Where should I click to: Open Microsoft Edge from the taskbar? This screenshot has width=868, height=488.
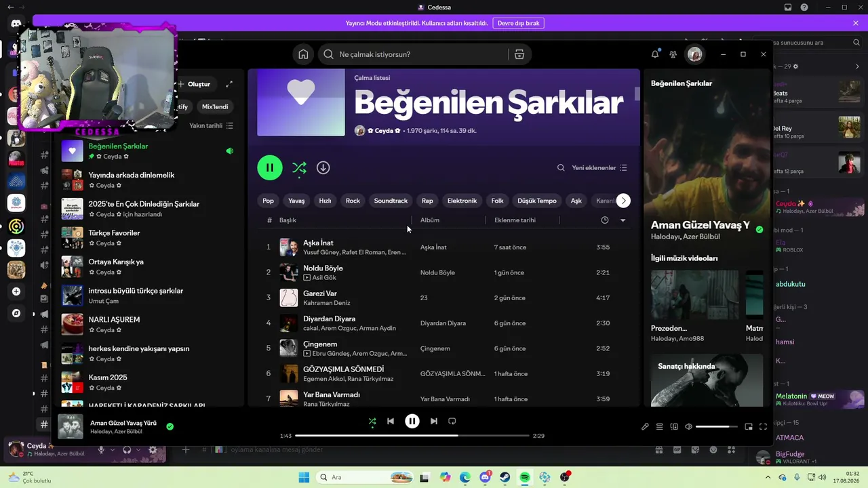[x=465, y=477]
